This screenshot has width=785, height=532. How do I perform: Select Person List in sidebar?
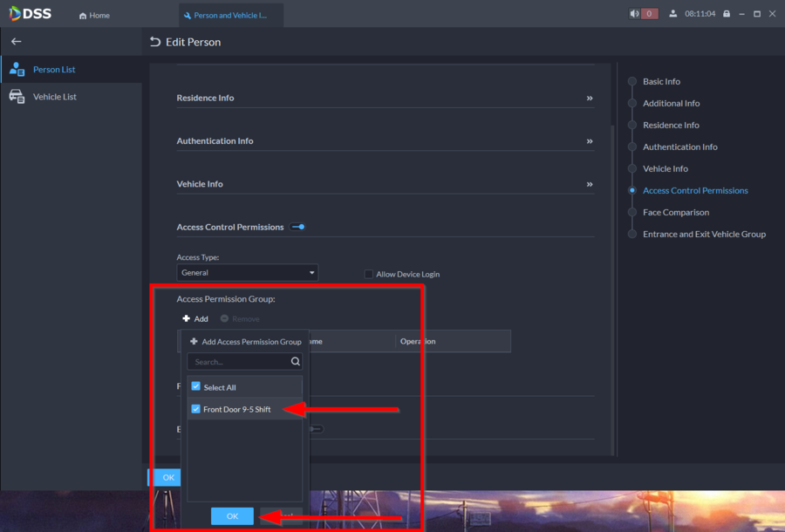pos(54,70)
